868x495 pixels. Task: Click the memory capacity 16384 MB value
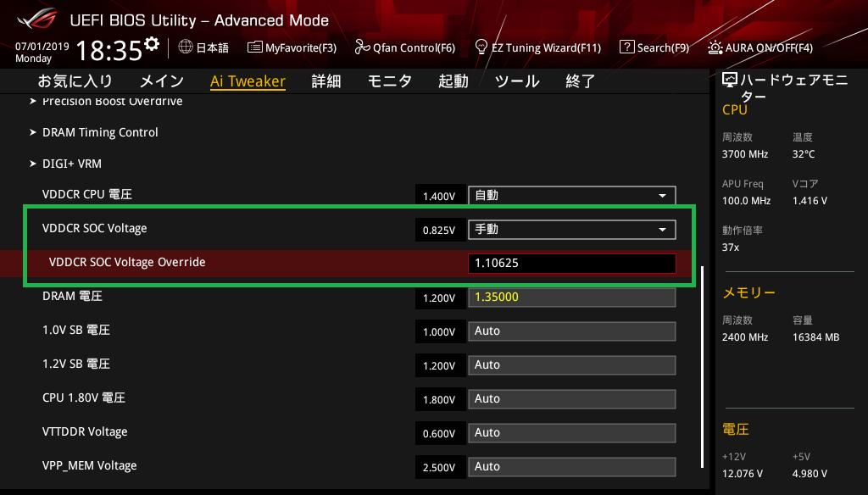[x=816, y=337]
